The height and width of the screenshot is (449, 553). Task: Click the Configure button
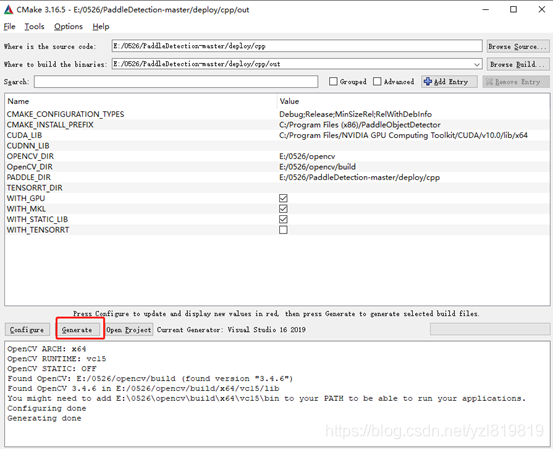click(27, 330)
